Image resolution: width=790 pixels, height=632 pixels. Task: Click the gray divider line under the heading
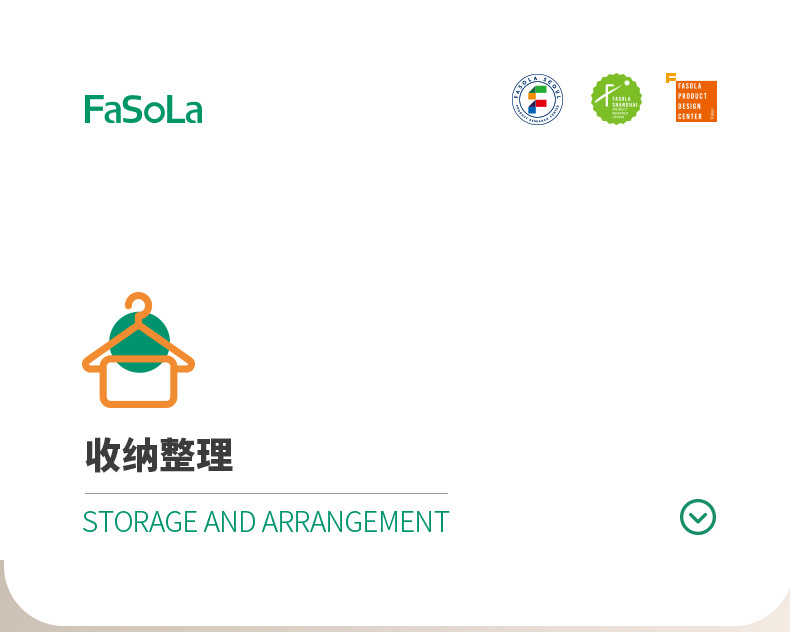click(266, 493)
